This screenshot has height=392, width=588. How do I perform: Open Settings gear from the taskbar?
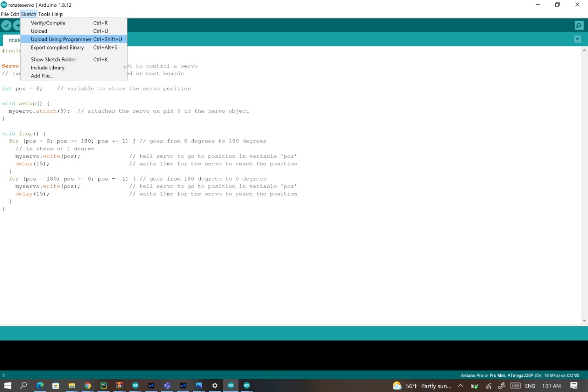click(215, 386)
